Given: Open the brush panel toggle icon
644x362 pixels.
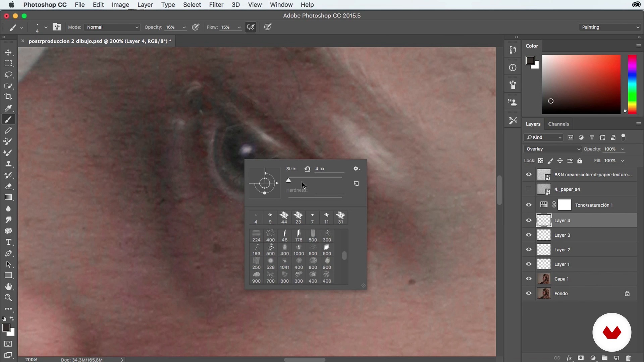Looking at the screenshot, I should [57, 27].
